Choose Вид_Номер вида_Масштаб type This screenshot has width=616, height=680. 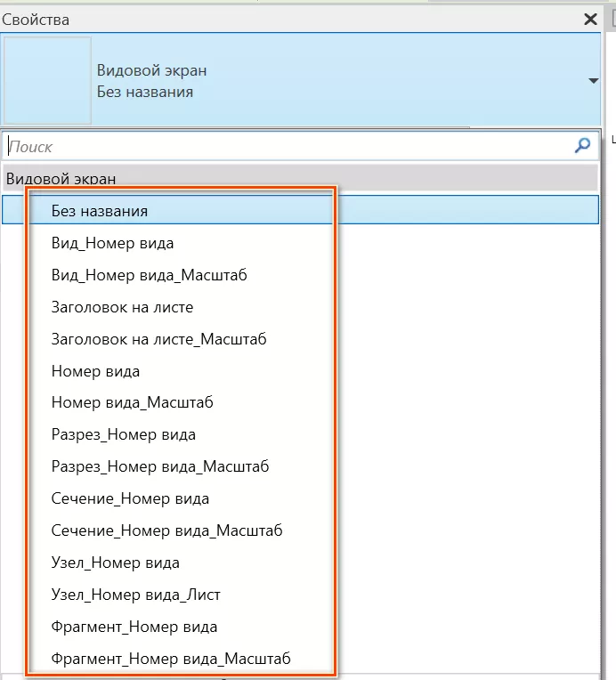click(x=149, y=275)
